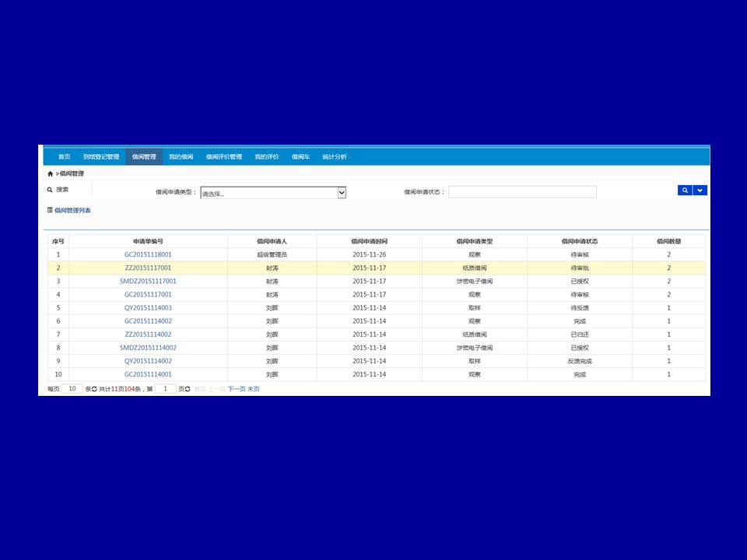Viewport: 747px width, 560px height.
Task: Click the 借阅申请状态 input field
Action: coord(522,192)
